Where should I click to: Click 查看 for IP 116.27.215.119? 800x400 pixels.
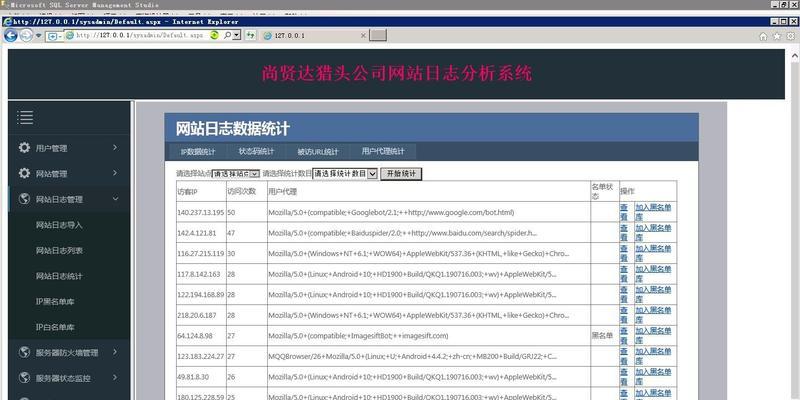tap(623, 253)
